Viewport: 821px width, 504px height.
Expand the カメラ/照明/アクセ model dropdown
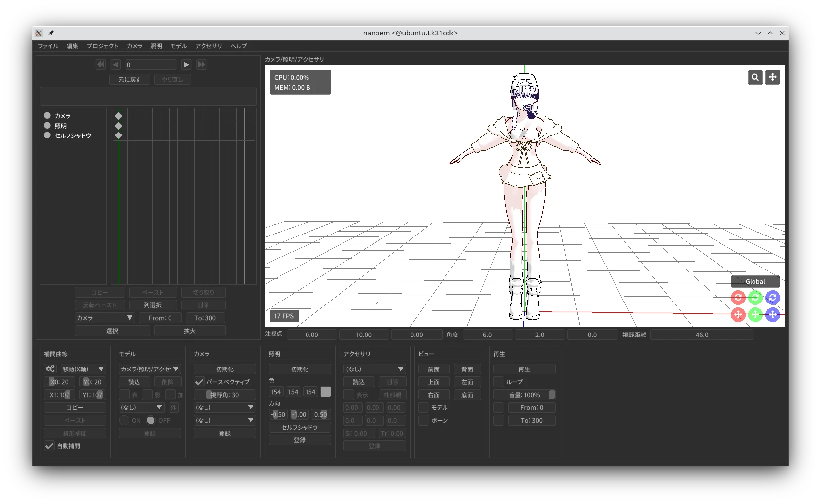click(150, 369)
